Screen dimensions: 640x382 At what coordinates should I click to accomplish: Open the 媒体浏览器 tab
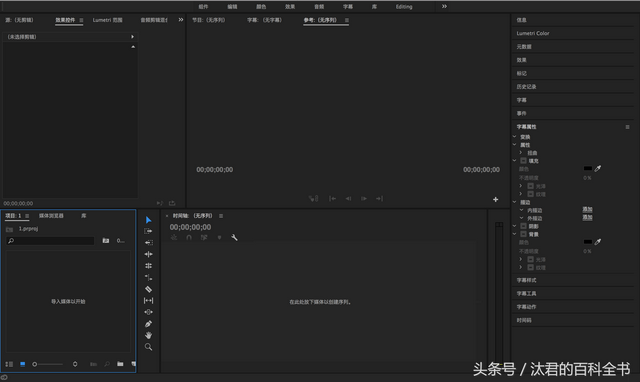point(51,215)
